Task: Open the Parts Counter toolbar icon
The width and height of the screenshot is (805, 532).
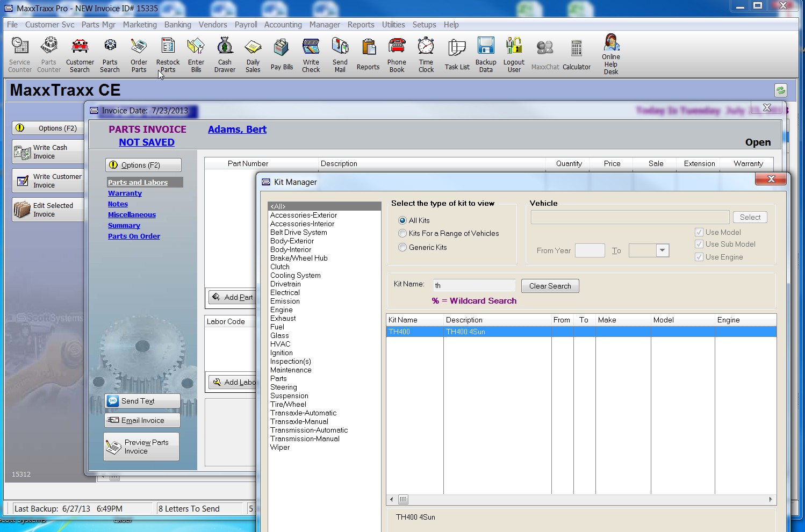Action: point(49,55)
